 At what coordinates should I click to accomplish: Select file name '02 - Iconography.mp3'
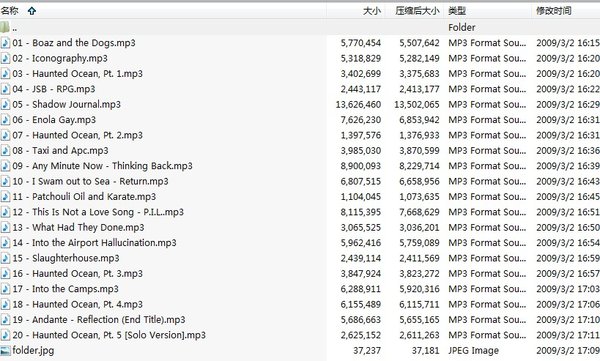pyautogui.click(x=60, y=58)
